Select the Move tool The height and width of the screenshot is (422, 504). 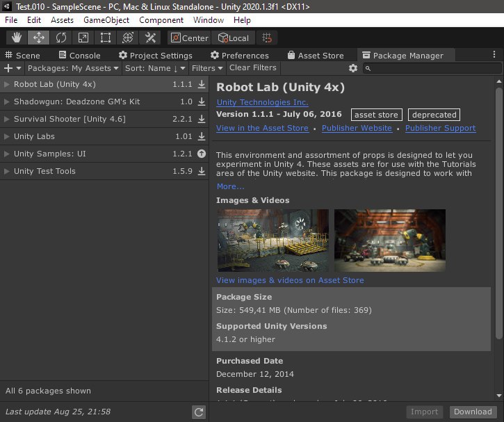pyautogui.click(x=38, y=38)
